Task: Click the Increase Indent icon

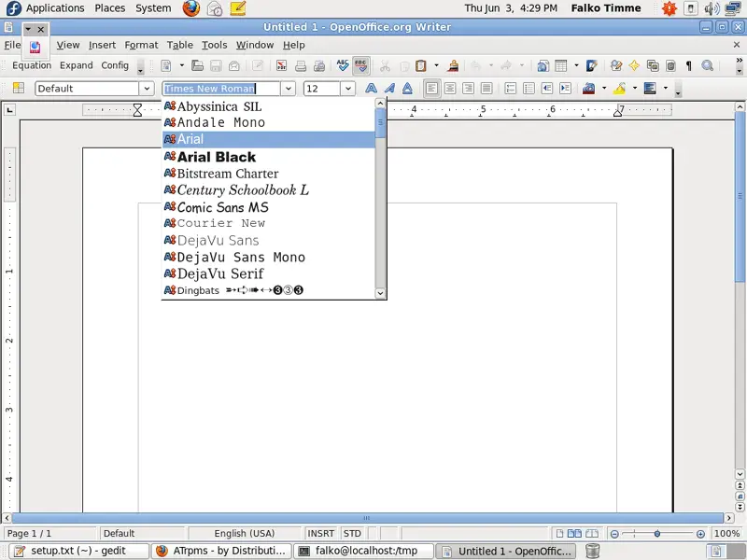Action: click(566, 89)
